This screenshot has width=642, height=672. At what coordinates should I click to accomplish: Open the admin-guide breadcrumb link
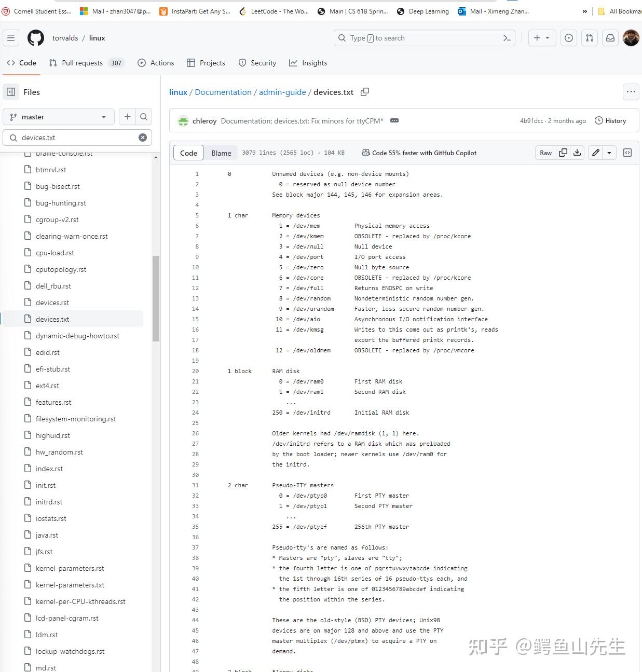pos(282,92)
